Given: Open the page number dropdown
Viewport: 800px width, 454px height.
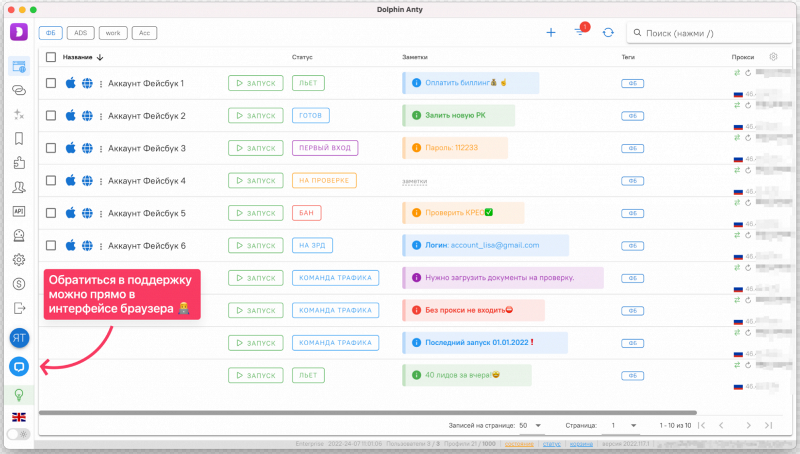Looking at the screenshot, I should [x=623, y=425].
